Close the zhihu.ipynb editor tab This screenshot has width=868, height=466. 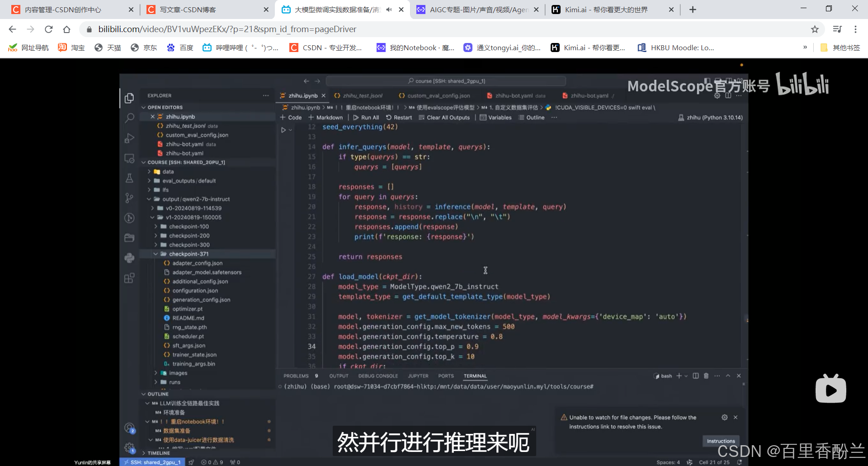pos(324,96)
